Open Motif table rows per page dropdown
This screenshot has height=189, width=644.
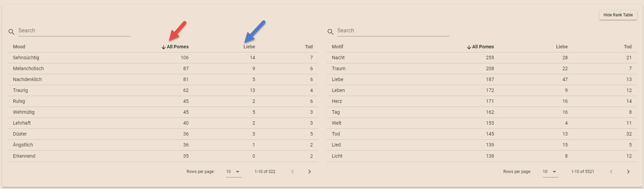point(550,172)
